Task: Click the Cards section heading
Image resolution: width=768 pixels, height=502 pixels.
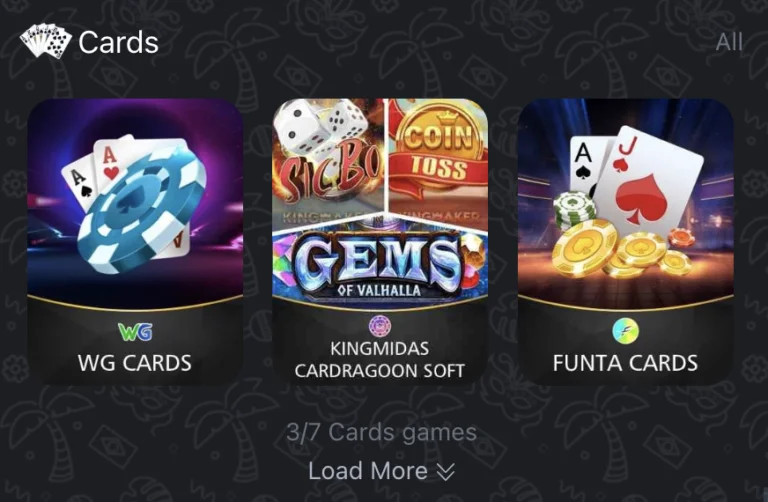Action: coord(118,42)
